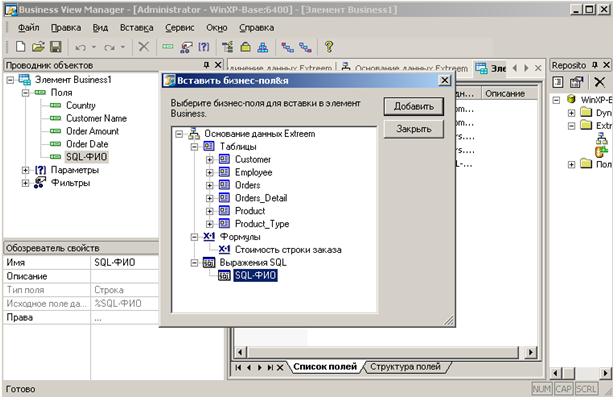The image size is (616, 400).
Task: Switch to the Список полей tab
Action: point(325,367)
